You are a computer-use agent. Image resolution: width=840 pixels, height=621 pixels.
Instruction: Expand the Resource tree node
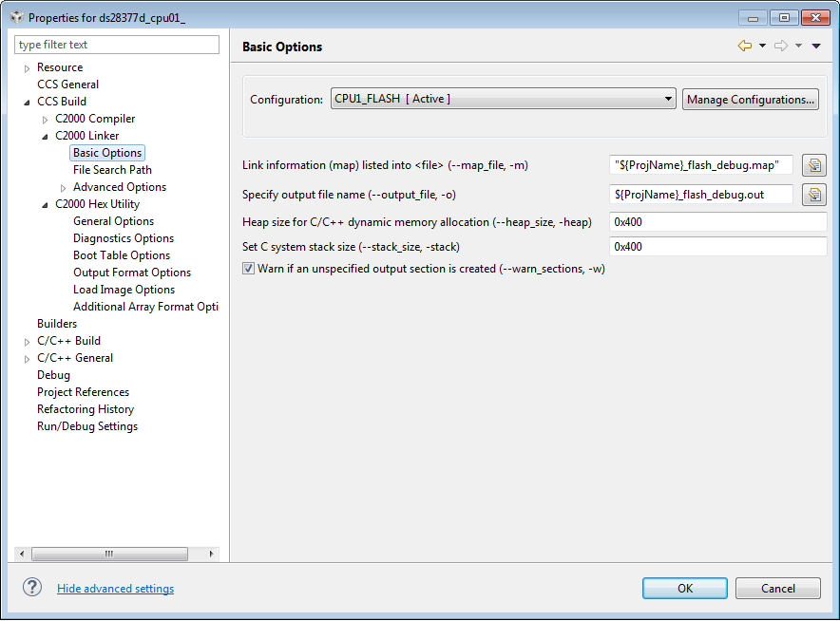point(27,68)
